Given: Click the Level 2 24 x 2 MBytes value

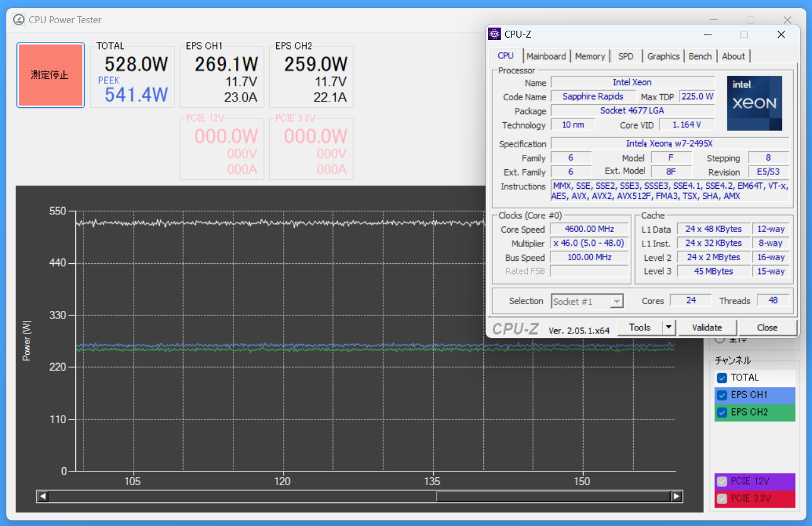Looking at the screenshot, I should click(x=713, y=257).
